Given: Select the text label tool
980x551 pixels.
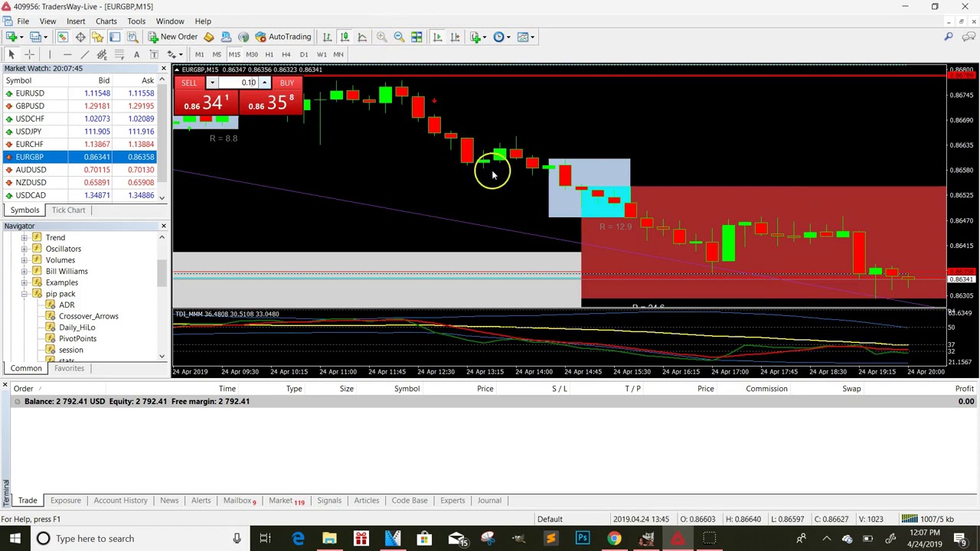Looking at the screenshot, I should tap(154, 54).
